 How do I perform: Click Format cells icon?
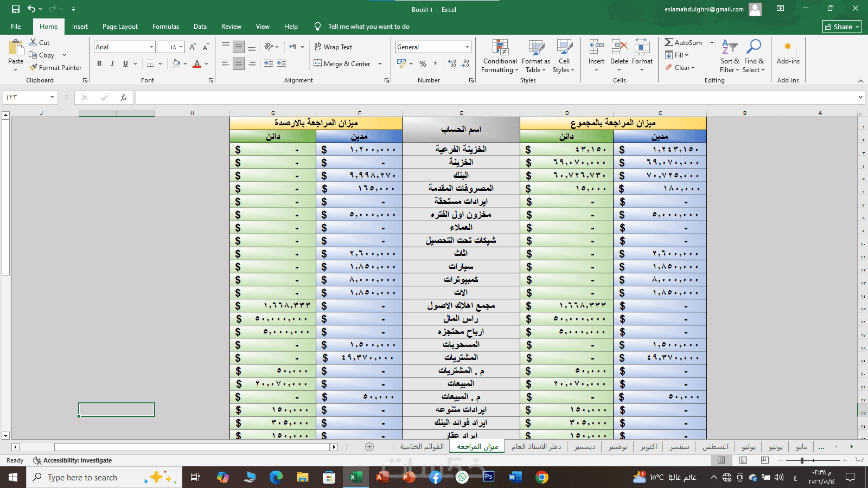tap(642, 48)
